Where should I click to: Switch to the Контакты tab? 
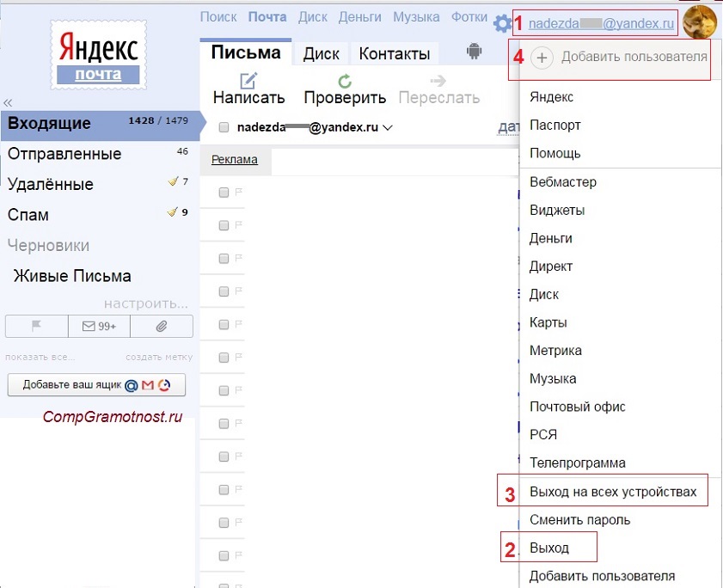click(395, 54)
